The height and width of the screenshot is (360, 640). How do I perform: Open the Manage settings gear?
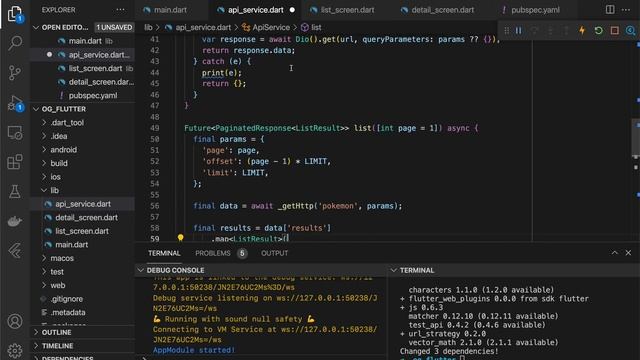click(15, 350)
